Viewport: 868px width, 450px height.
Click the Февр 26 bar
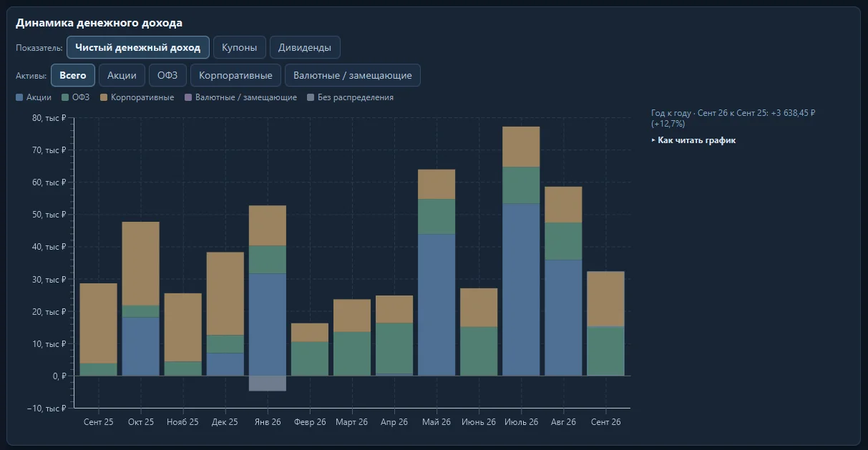coord(309,349)
